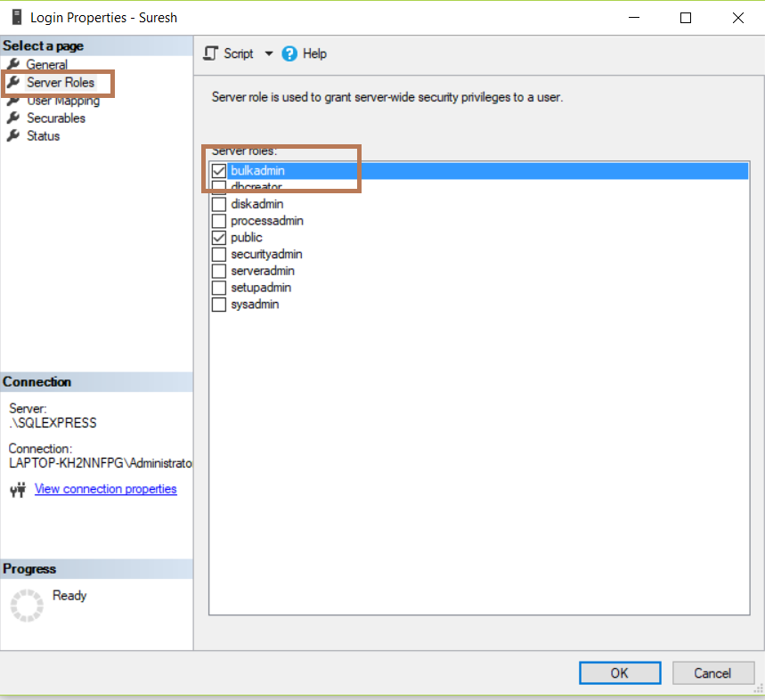This screenshot has height=700, width=765.
Task: Check the securityadmin checkbox
Action: click(x=218, y=254)
